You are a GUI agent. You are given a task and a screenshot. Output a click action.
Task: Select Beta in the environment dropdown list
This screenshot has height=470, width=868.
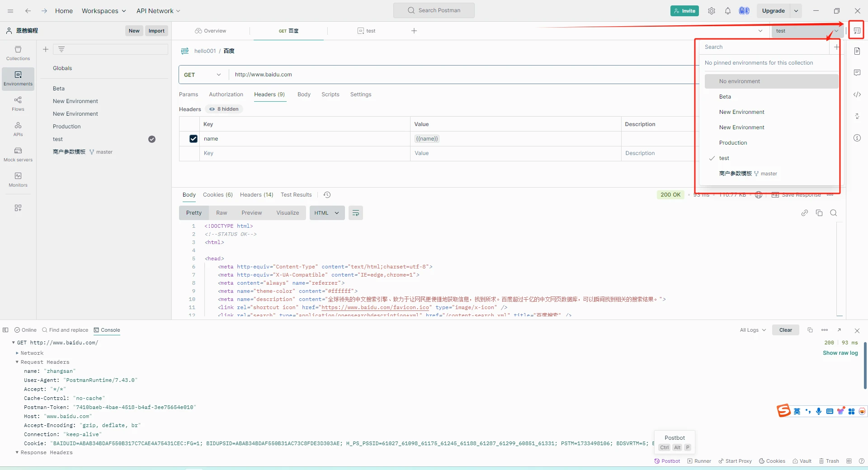pyautogui.click(x=771, y=97)
